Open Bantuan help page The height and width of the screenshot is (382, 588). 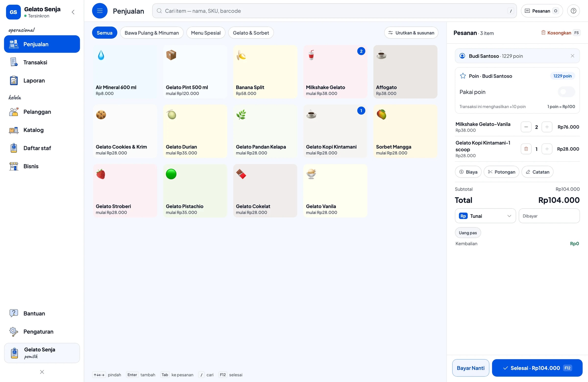click(x=42, y=313)
